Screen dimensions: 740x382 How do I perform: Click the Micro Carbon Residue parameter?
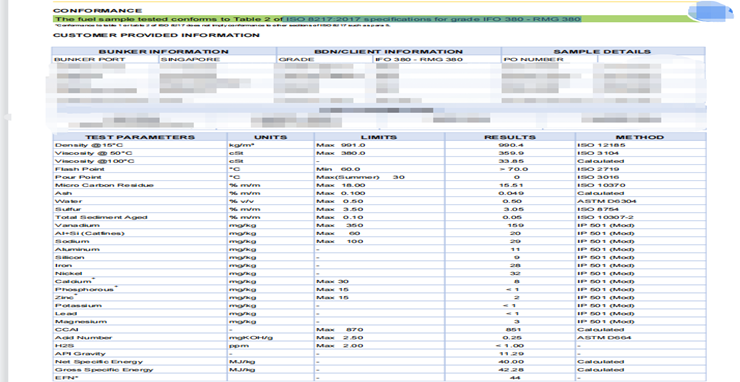tap(104, 185)
